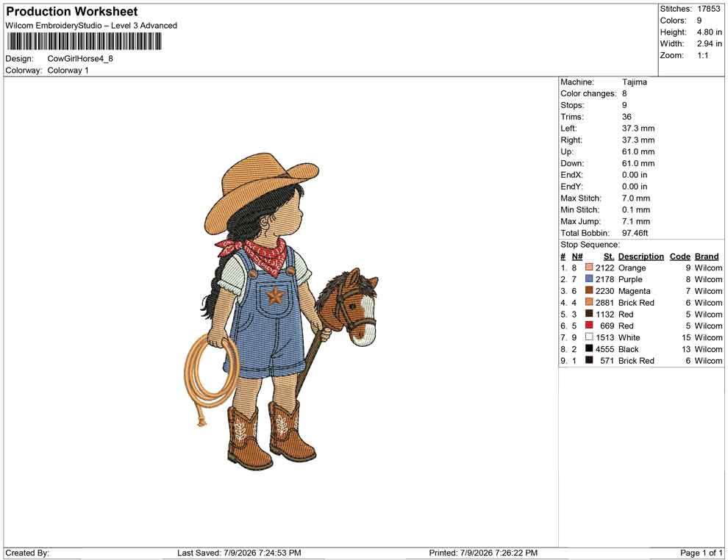Click the Height value '4.80 in'
The width and height of the screenshot is (728, 560).
pyautogui.click(x=709, y=32)
